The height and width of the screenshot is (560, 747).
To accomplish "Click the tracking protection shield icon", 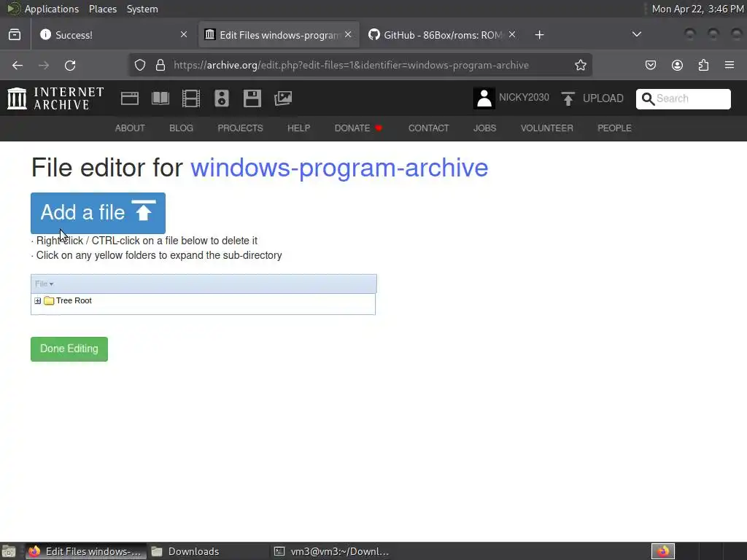I will coord(139,65).
